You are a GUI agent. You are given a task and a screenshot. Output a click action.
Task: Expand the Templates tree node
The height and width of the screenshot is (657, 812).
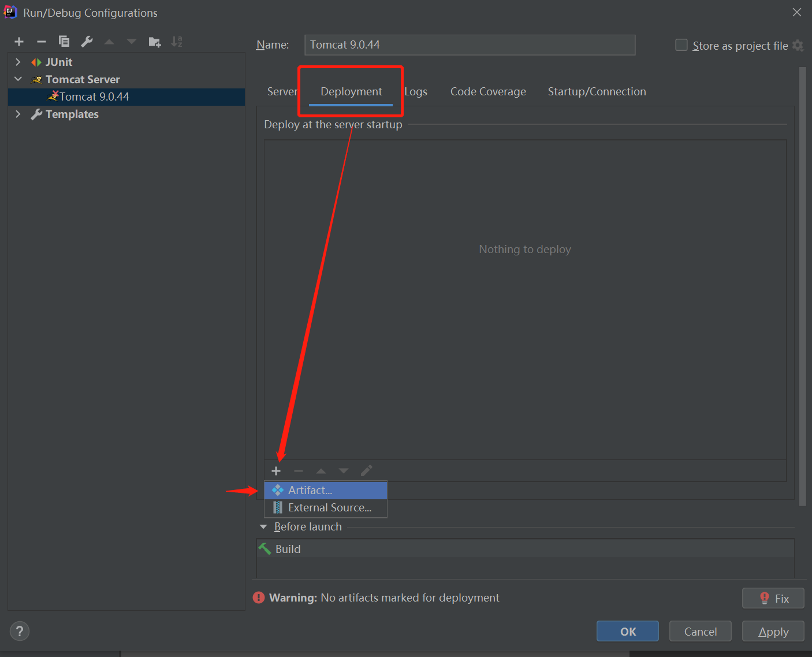(x=18, y=114)
